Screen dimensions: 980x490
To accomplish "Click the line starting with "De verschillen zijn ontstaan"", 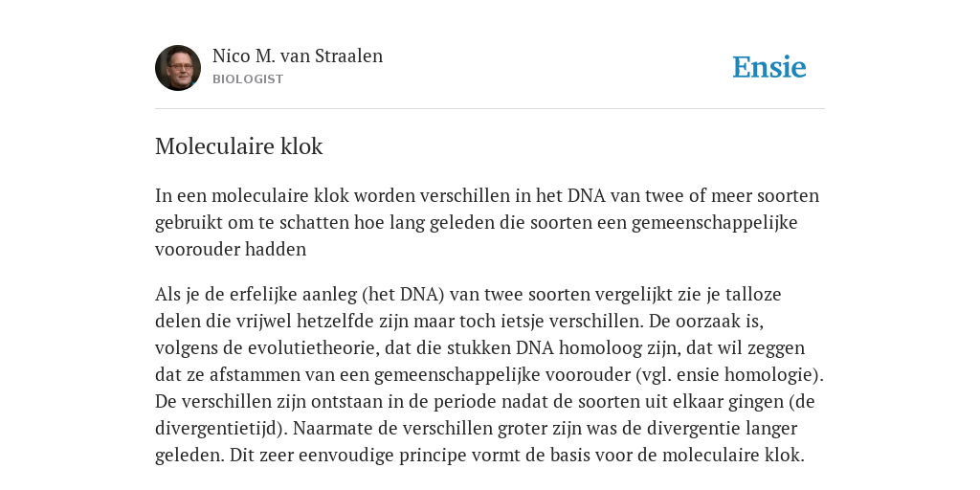I will pos(485,401).
